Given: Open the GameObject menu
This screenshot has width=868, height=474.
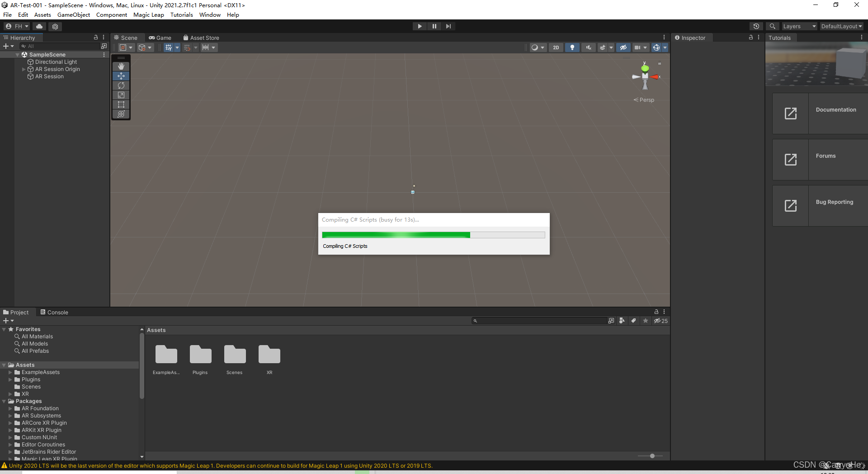Looking at the screenshot, I should pyautogui.click(x=74, y=15).
